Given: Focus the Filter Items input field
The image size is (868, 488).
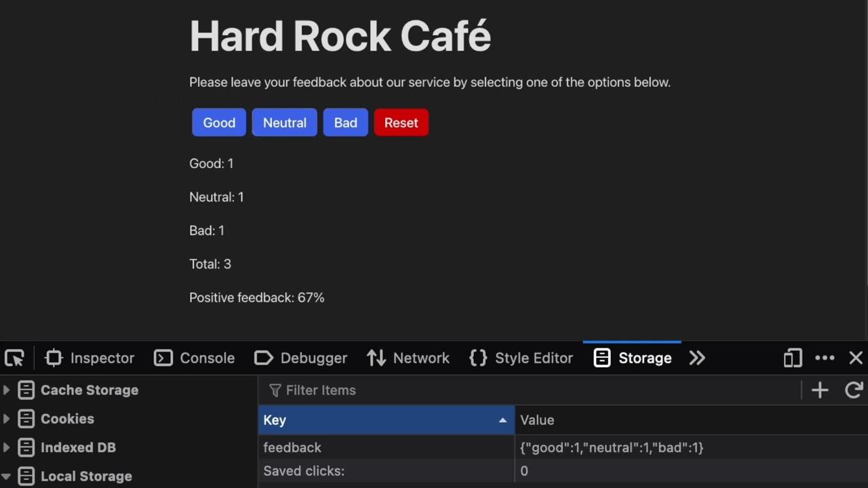Looking at the screenshot, I should coord(529,390).
